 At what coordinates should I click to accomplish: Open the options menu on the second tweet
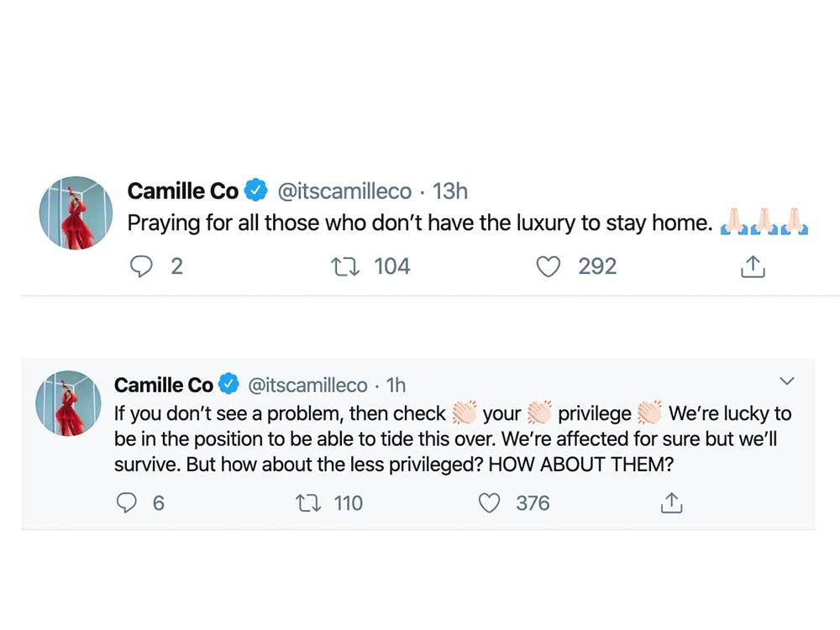point(787,381)
